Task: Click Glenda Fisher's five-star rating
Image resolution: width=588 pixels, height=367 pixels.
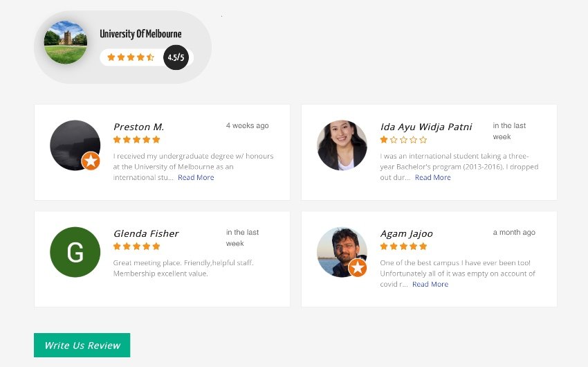Action: 137,247
